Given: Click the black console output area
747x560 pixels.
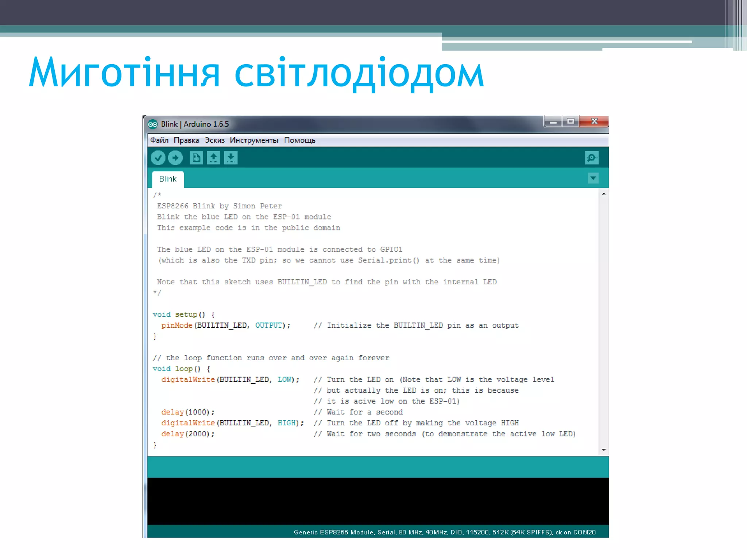Looking at the screenshot, I should pyautogui.click(x=378, y=501).
